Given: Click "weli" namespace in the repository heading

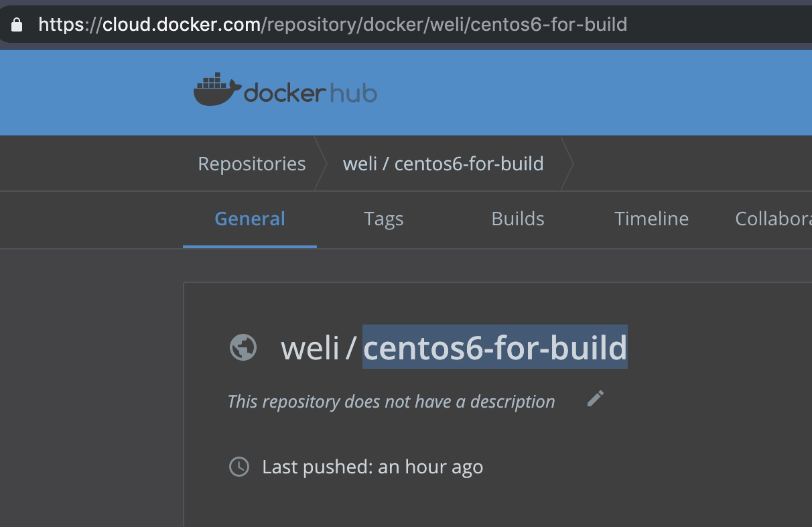Looking at the screenshot, I should pyautogui.click(x=310, y=347).
